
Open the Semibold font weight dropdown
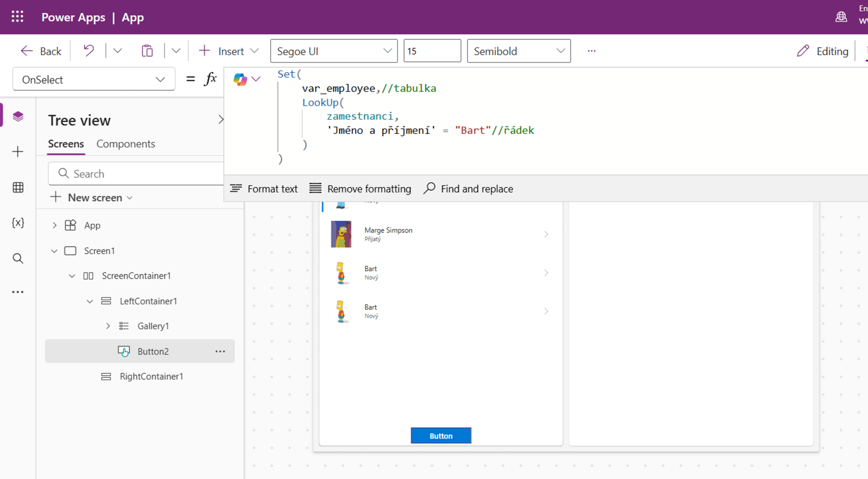[518, 51]
